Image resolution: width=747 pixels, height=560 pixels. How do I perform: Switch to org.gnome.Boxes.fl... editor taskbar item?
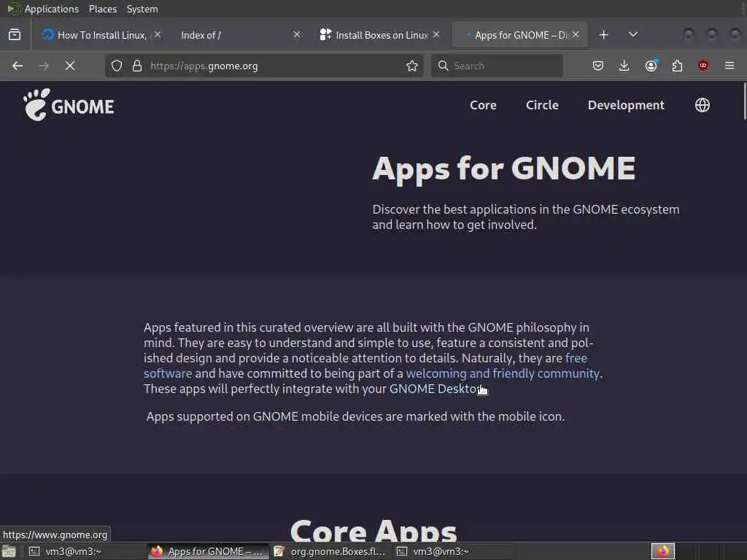pos(331,551)
